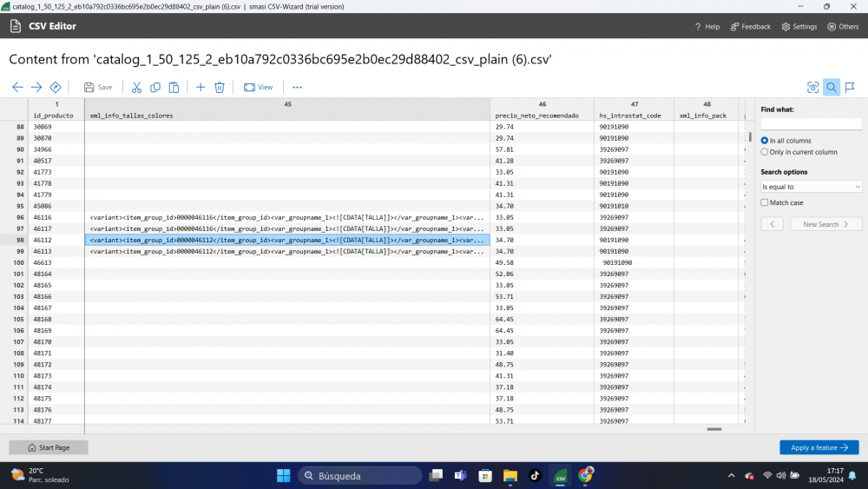Screen dimensions: 868x489
Task: Open the more options ellipsis menu
Action: pos(297,88)
